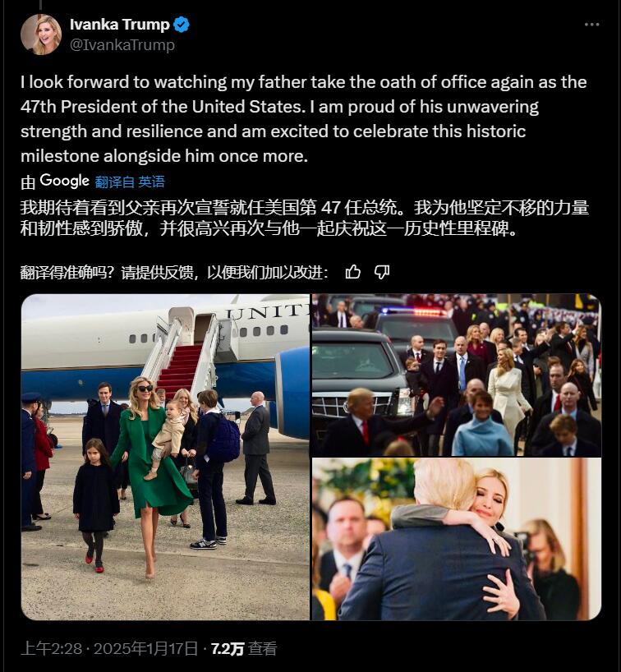Click the 由 label before Google

28,182
